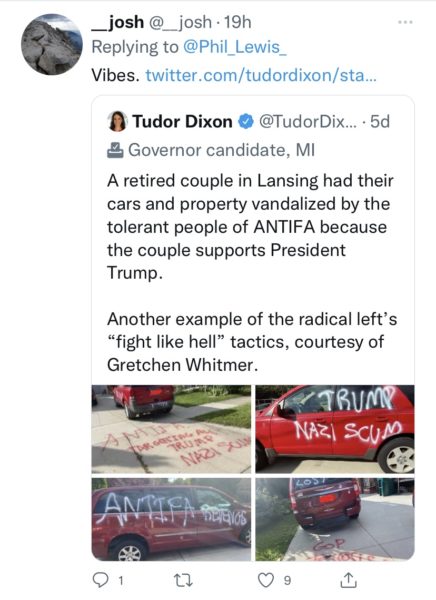Click the blue verified badge

coord(246,122)
